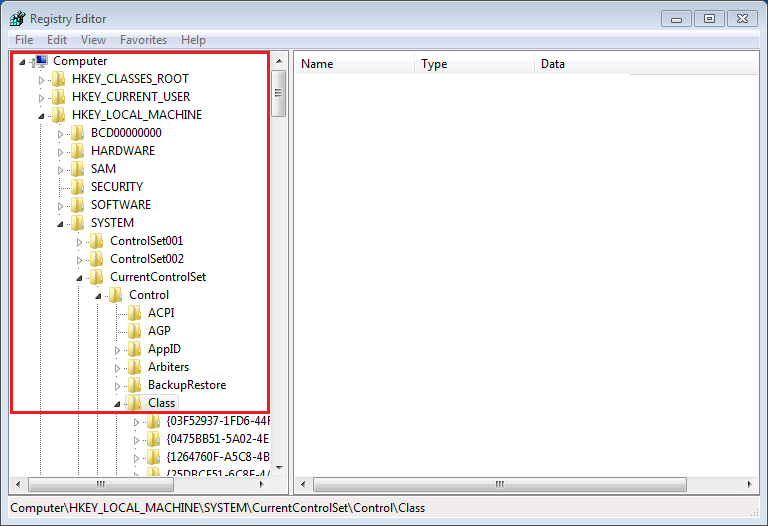Image resolution: width=768 pixels, height=526 pixels.
Task: Click the Class folder icon
Action: (x=135, y=403)
